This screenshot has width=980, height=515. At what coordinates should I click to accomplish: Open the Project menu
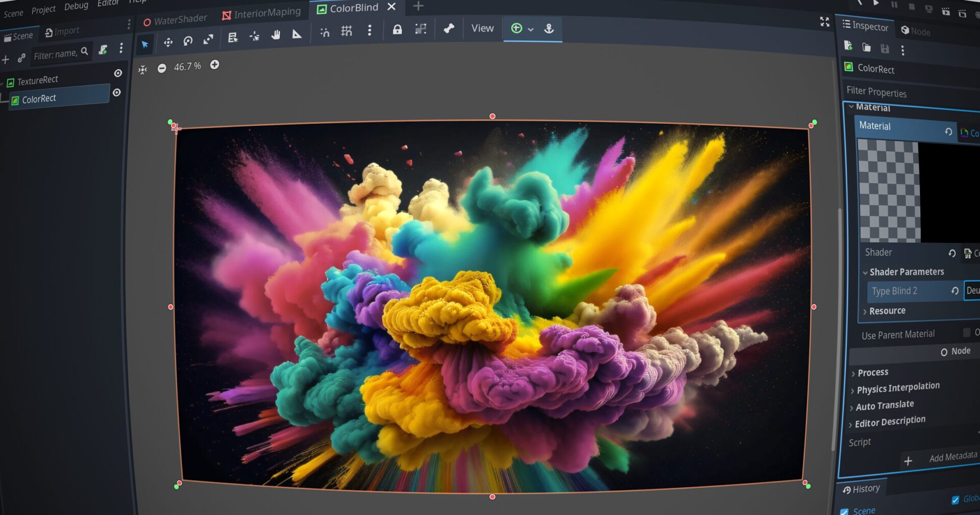tap(43, 9)
